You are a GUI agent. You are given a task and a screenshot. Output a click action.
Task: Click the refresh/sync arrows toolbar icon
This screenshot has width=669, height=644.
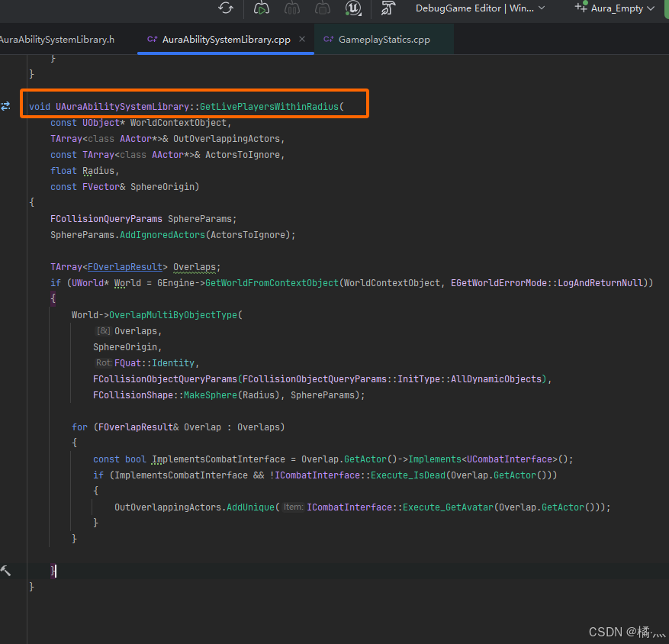tap(226, 8)
